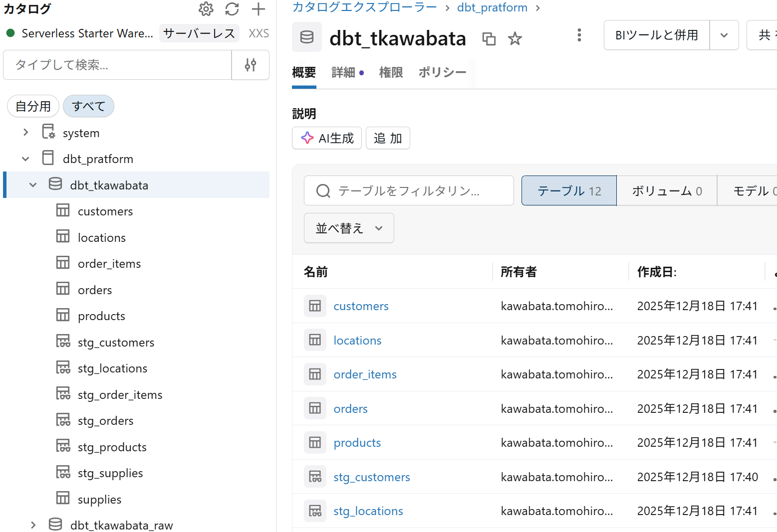Collapse the dbt_pratform catalog node
The image size is (777, 532).
pos(26,159)
